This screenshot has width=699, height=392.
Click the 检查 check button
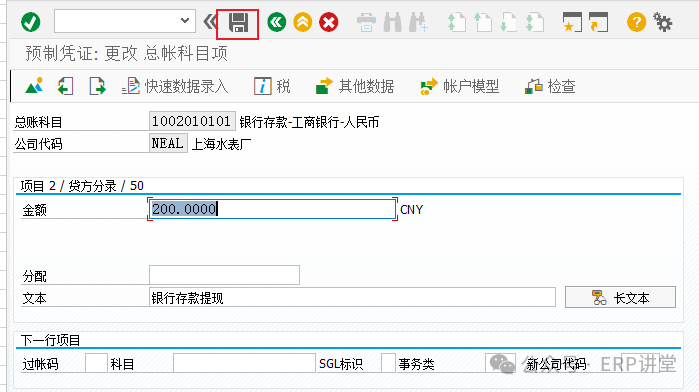coord(550,86)
